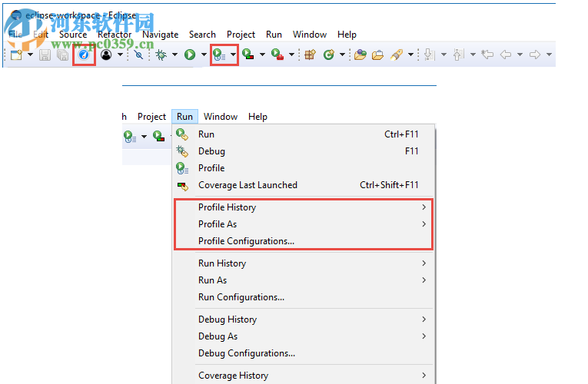588x384 pixels.
Task: Click the Next Annotation down-arrow icon
Action: point(430,55)
